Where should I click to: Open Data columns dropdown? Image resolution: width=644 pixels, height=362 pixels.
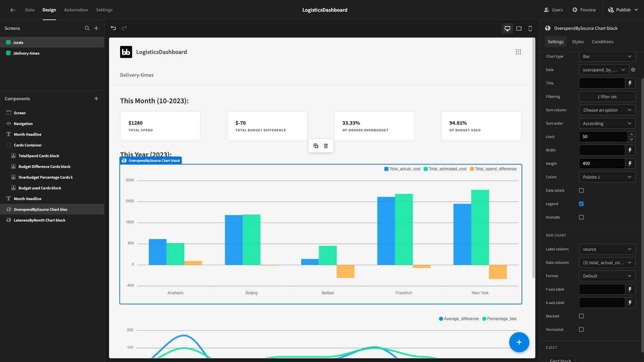pyautogui.click(x=607, y=262)
